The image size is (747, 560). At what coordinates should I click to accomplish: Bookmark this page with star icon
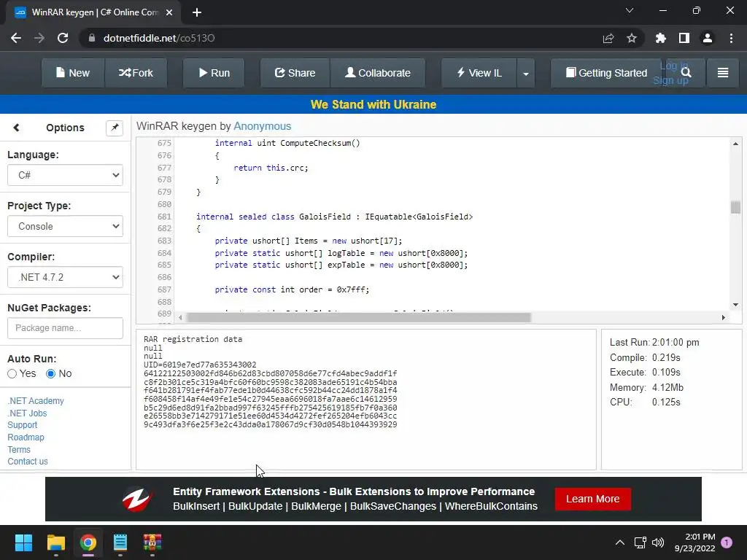[x=632, y=38]
